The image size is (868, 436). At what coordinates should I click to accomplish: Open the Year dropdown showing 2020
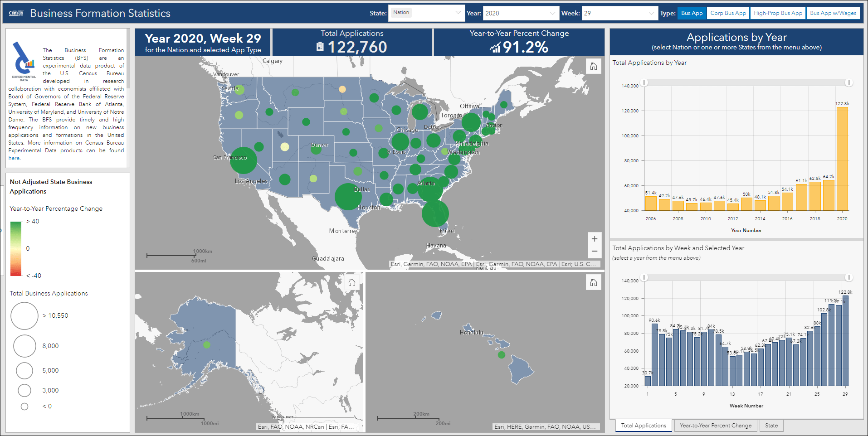coord(553,13)
